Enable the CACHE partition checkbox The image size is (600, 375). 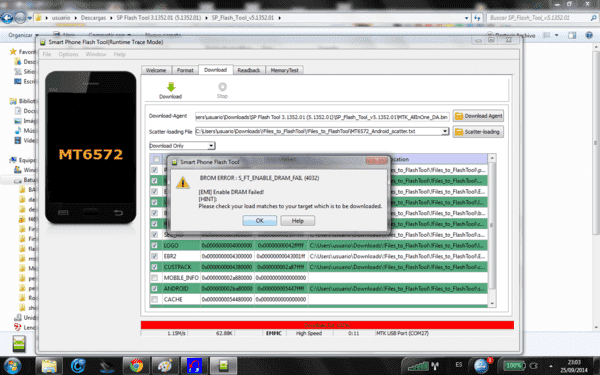point(155,299)
